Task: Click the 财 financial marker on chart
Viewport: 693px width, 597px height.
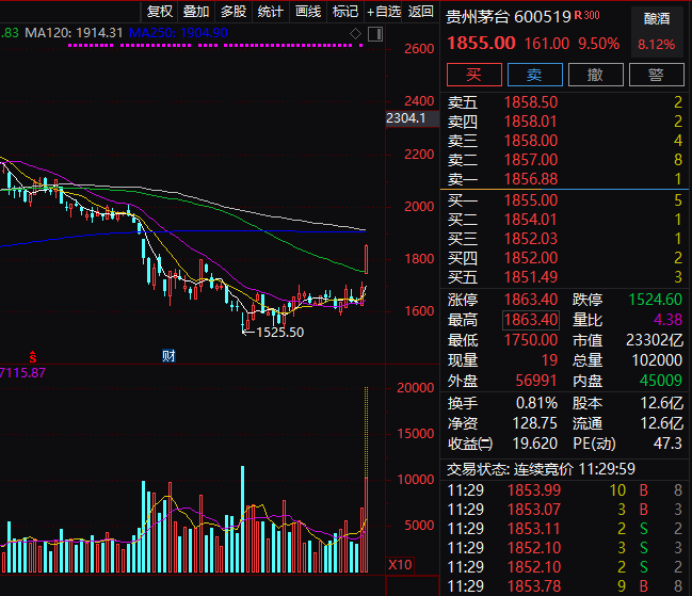Action: point(169,356)
